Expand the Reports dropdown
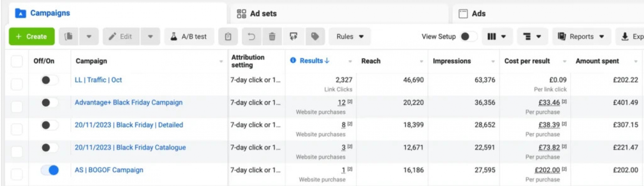Viewport: 644px width, 186px height. coord(581,36)
